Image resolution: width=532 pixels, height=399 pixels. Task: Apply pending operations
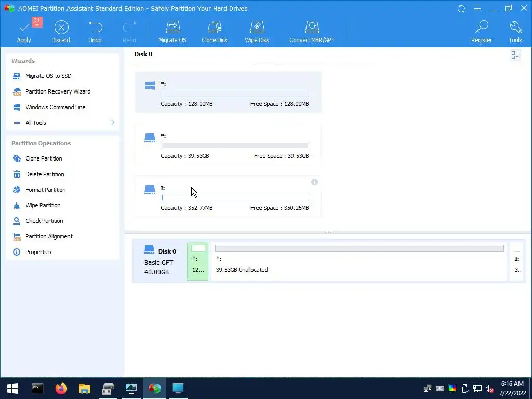click(24, 32)
